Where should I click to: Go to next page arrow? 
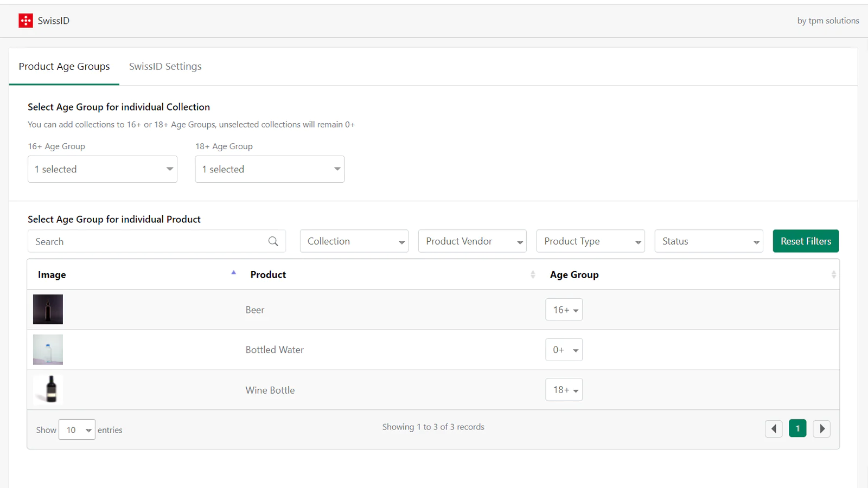coord(821,429)
